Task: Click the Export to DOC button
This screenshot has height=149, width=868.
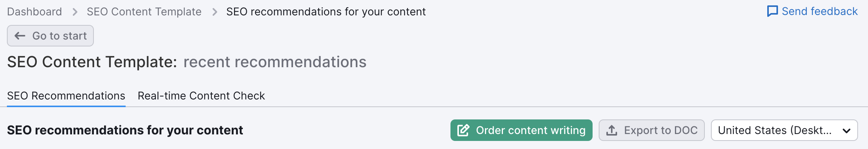Action: pyautogui.click(x=652, y=130)
